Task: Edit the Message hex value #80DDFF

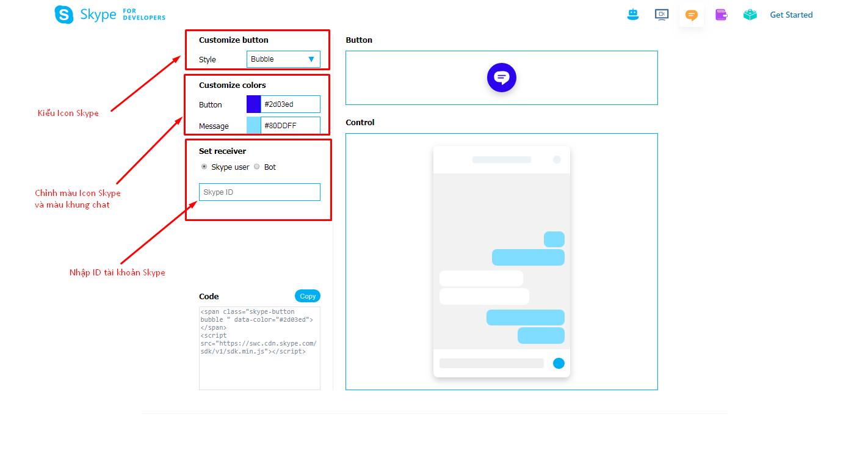Action: tap(291, 126)
